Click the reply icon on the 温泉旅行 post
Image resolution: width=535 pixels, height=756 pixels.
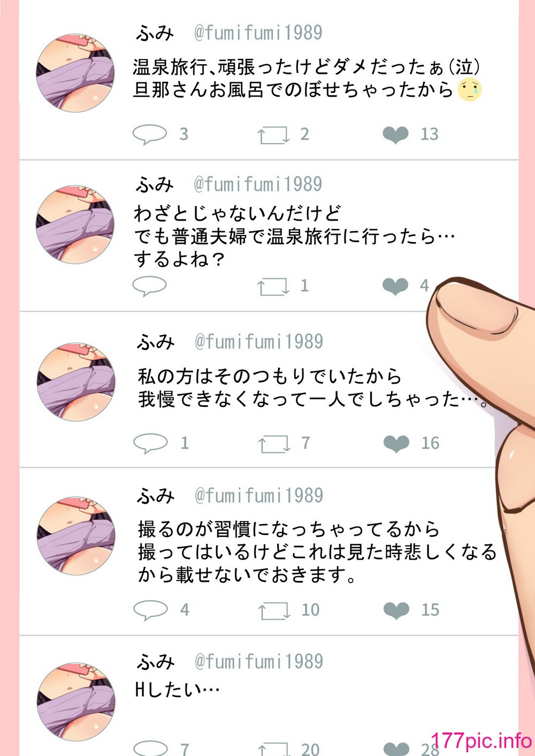point(150,134)
